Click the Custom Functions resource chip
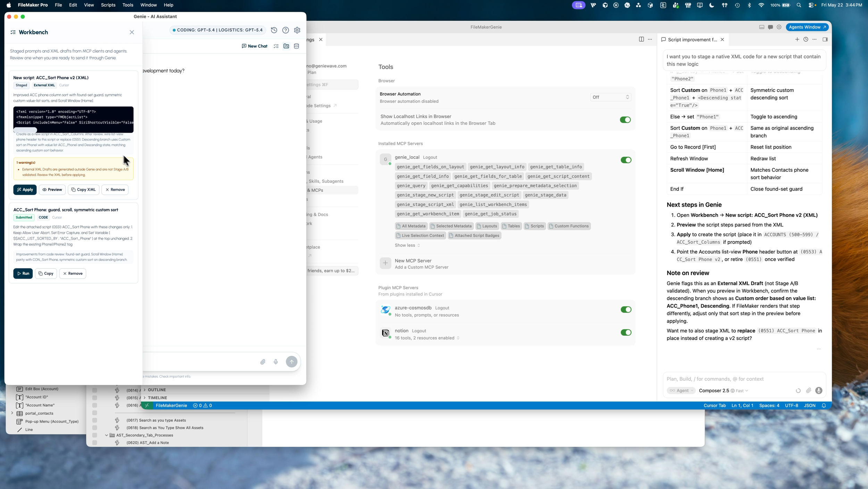The width and height of the screenshot is (868, 489). [569, 226]
